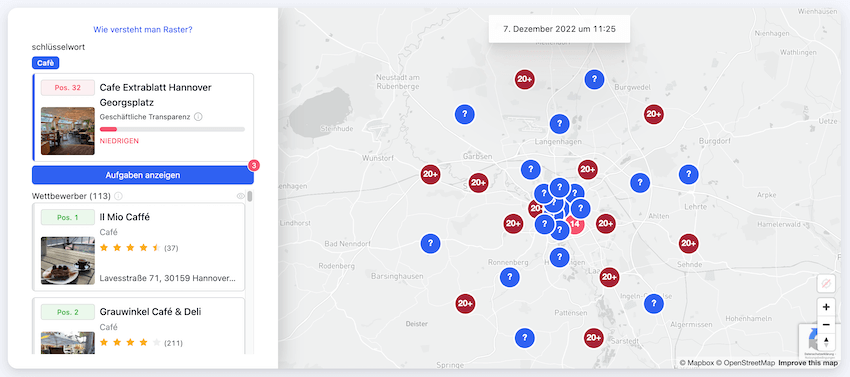Click the 20+ marker near Laatzen
850x377 pixels.
pyautogui.click(x=609, y=277)
